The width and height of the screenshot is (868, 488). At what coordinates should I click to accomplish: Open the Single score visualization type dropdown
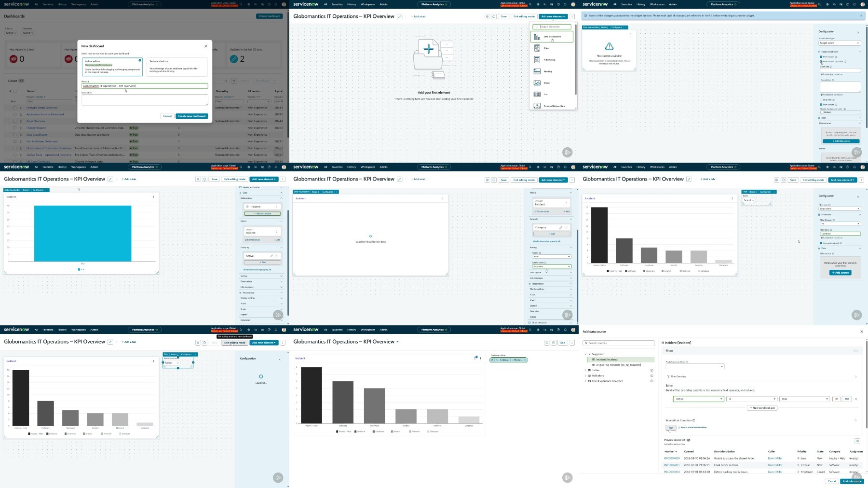click(x=839, y=43)
